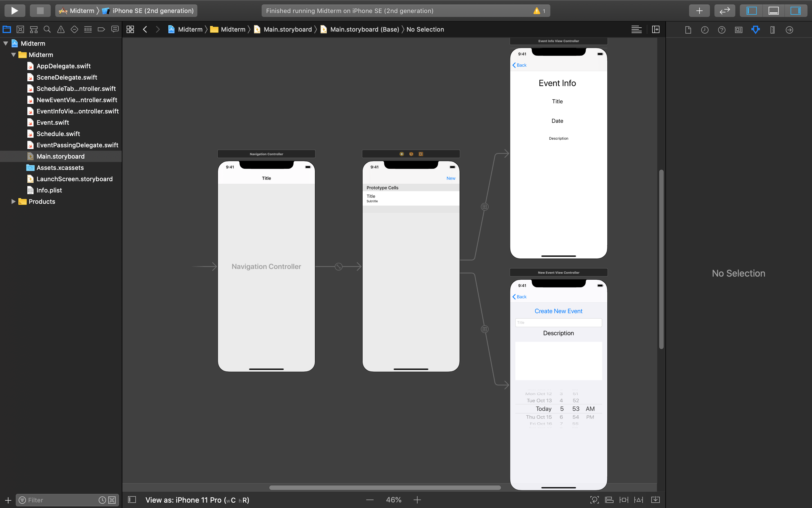The image size is (812, 508).
Task: Hide the Navigator panel toggle
Action: click(x=751, y=11)
